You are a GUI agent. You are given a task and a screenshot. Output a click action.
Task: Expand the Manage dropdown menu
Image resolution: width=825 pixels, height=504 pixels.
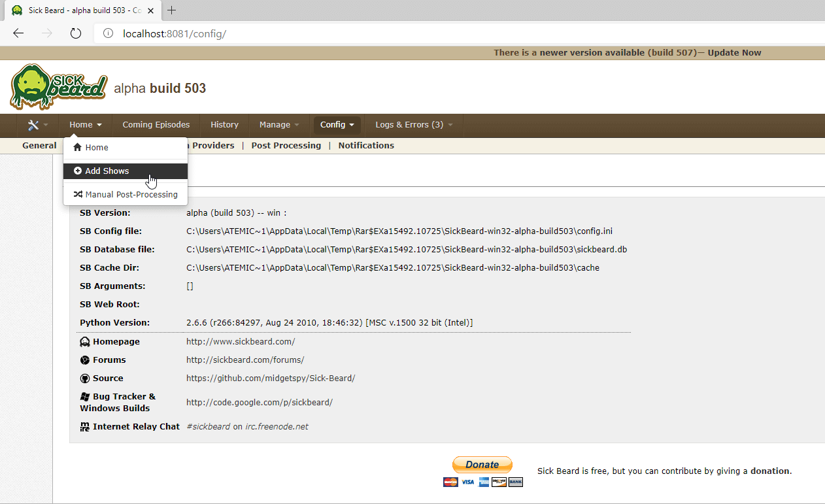[279, 125]
